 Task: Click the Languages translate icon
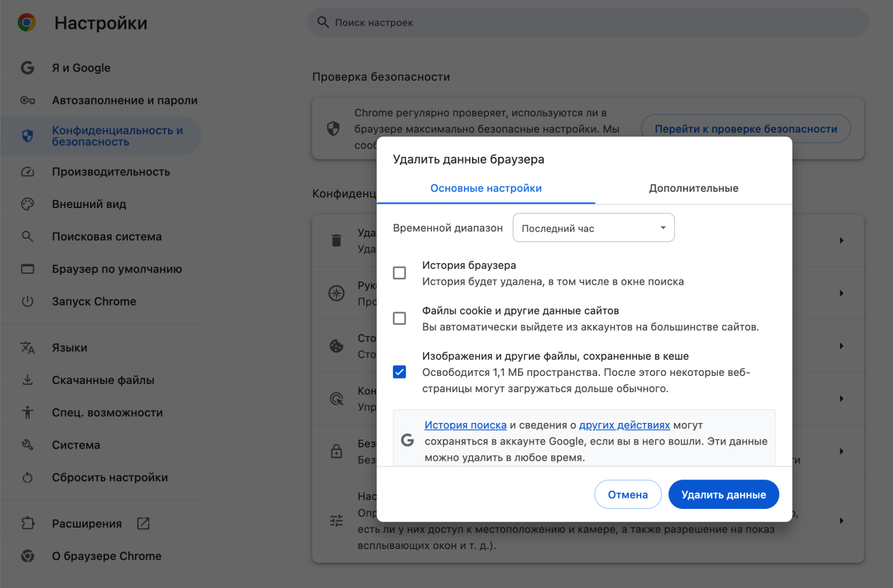pyautogui.click(x=27, y=347)
